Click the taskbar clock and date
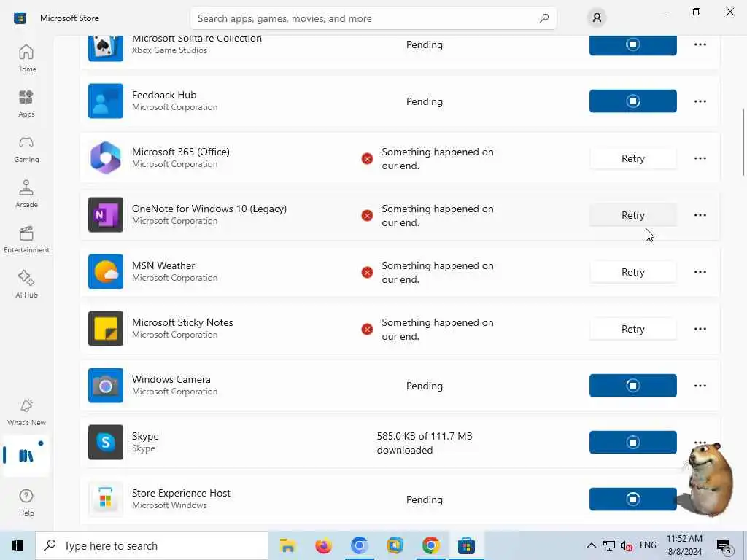 click(x=684, y=545)
